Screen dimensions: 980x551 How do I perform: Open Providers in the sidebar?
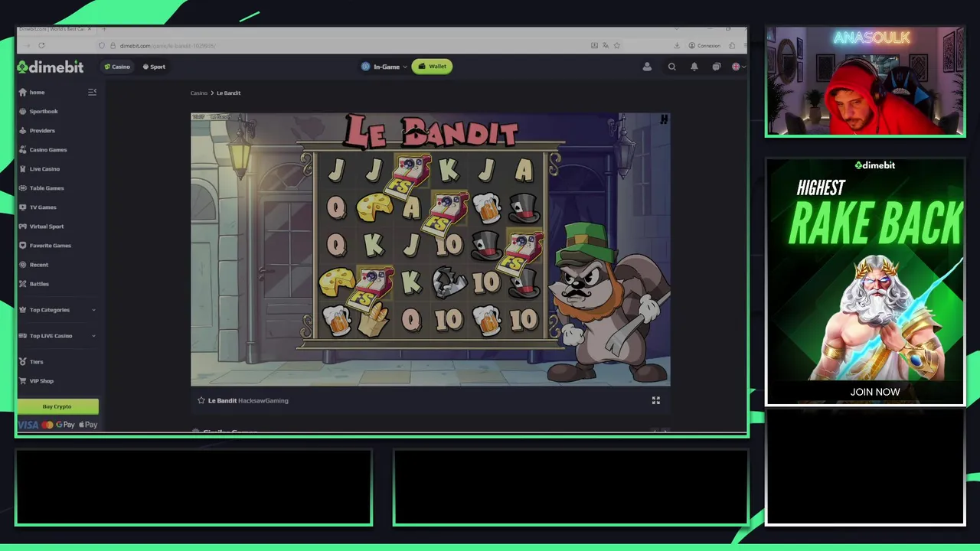click(38, 130)
